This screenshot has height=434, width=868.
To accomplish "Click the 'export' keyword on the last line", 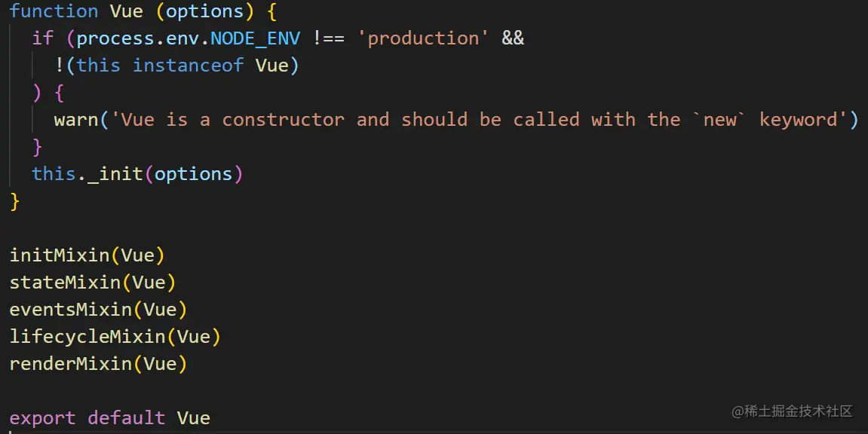I will [42, 418].
